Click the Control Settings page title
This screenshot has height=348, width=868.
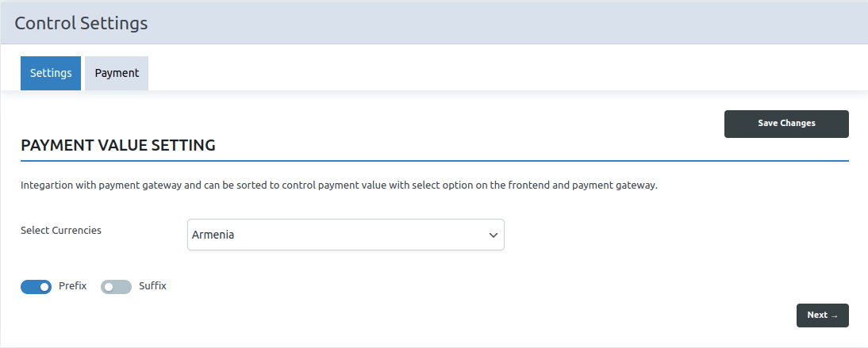click(x=81, y=23)
